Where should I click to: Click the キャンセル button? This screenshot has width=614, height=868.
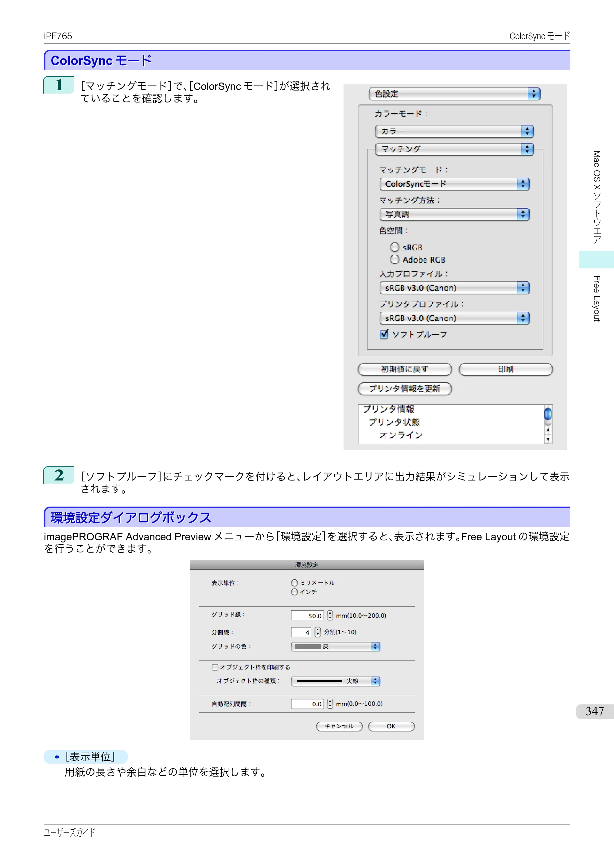339,726
